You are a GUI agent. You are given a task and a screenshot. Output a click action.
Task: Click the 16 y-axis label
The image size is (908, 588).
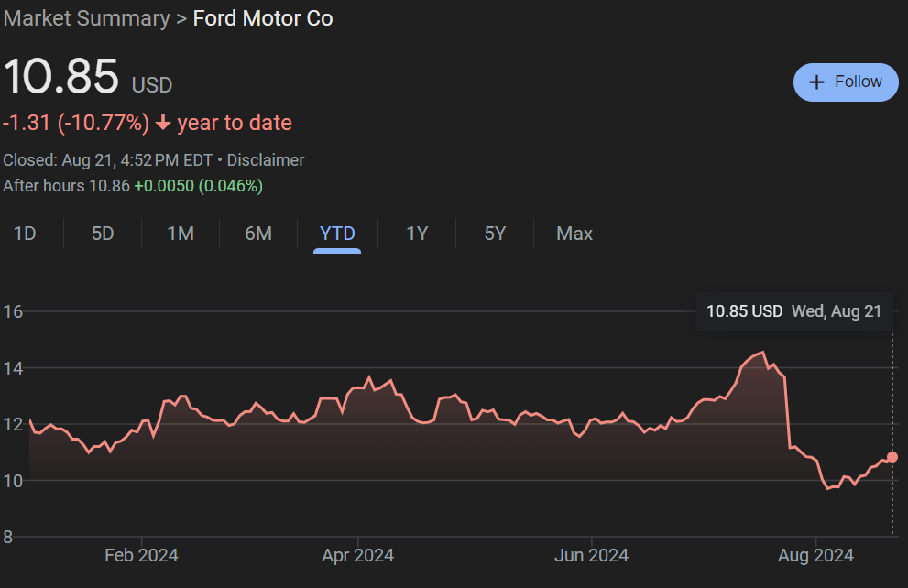click(13, 312)
